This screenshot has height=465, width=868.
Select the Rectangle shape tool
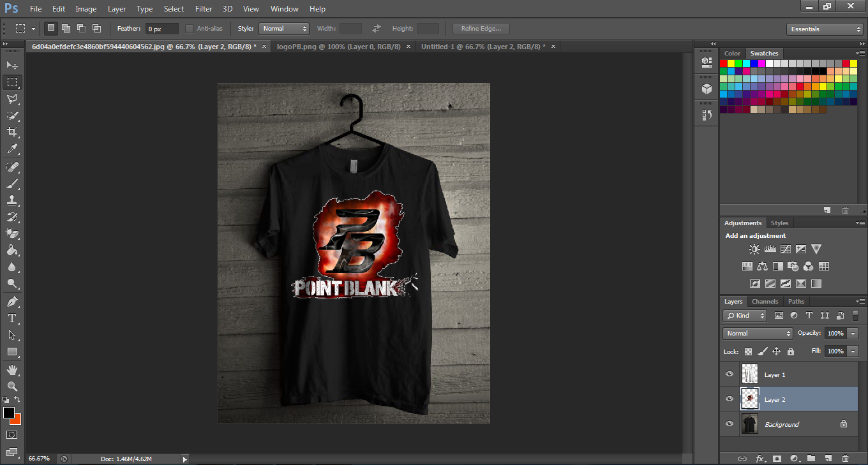[12, 351]
